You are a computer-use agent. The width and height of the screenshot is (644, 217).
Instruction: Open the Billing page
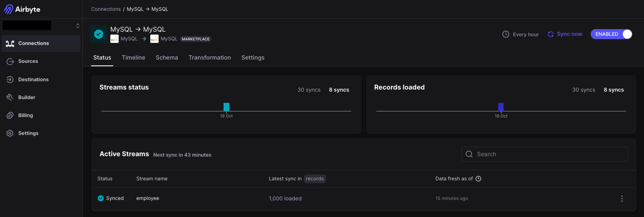tap(25, 115)
